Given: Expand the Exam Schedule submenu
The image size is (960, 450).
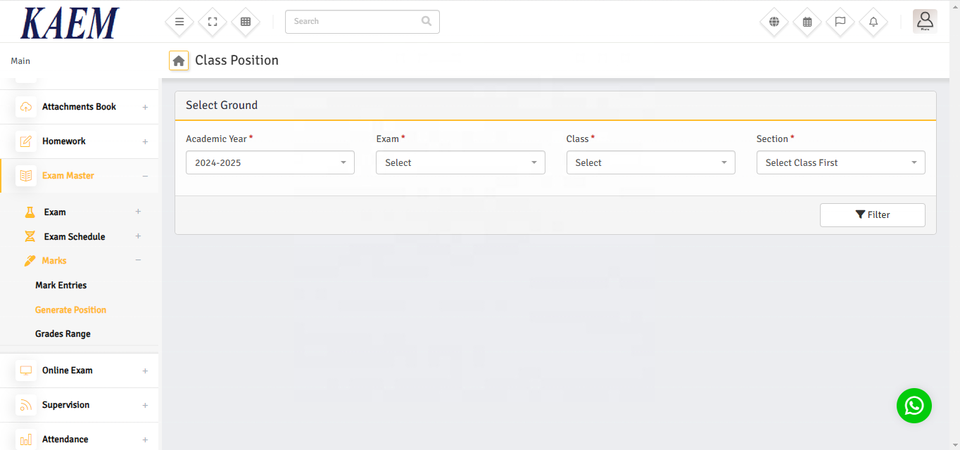Looking at the screenshot, I should point(74,237).
